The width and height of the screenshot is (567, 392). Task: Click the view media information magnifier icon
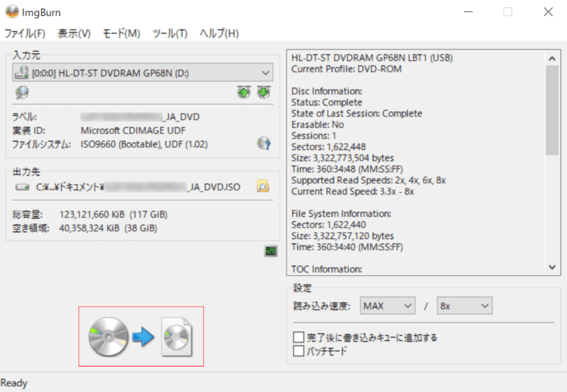pos(22,93)
